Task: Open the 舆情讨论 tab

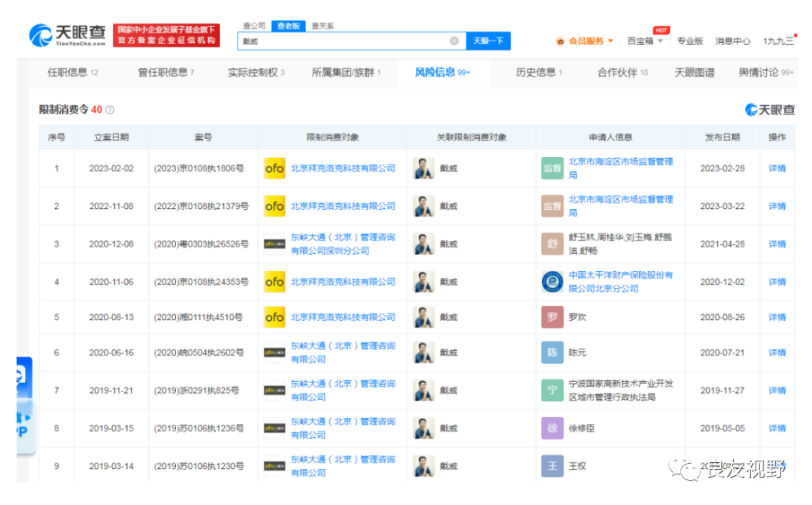Action: [x=765, y=72]
